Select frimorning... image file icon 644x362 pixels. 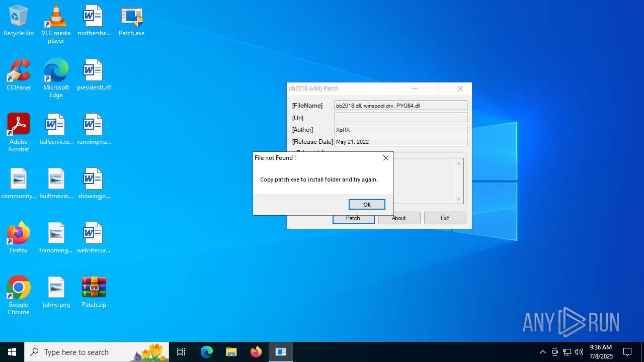pyautogui.click(x=56, y=238)
